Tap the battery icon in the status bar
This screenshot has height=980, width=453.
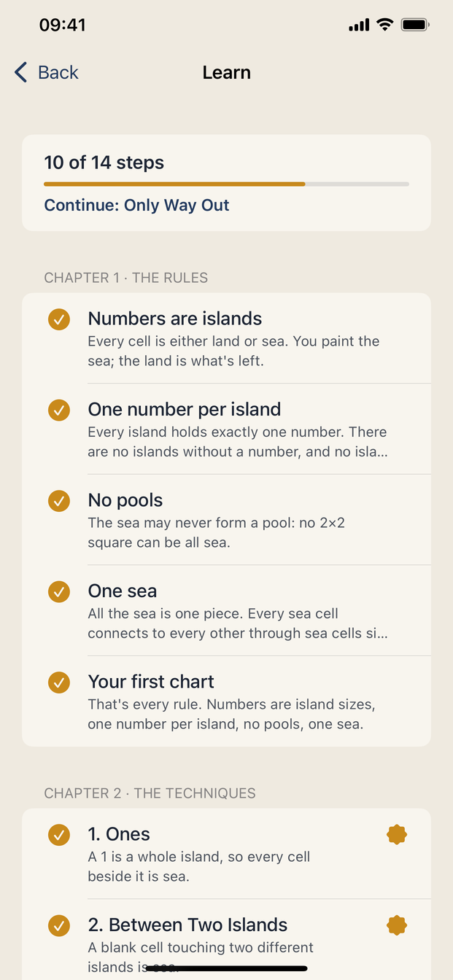(415, 25)
